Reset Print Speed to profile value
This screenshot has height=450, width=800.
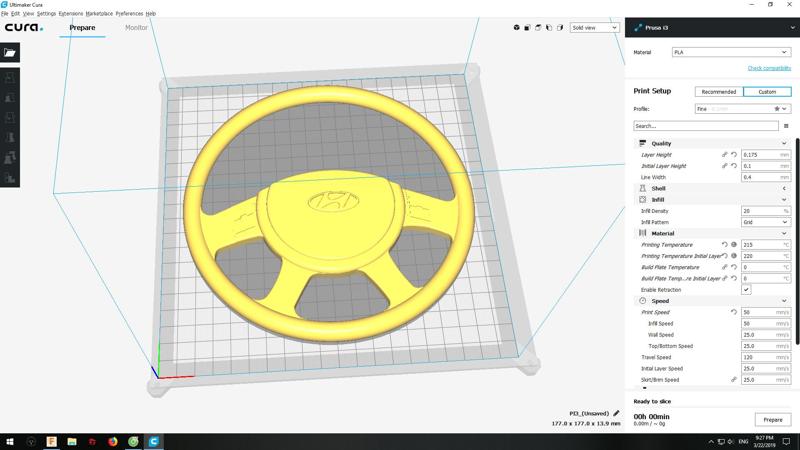point(734,312)
